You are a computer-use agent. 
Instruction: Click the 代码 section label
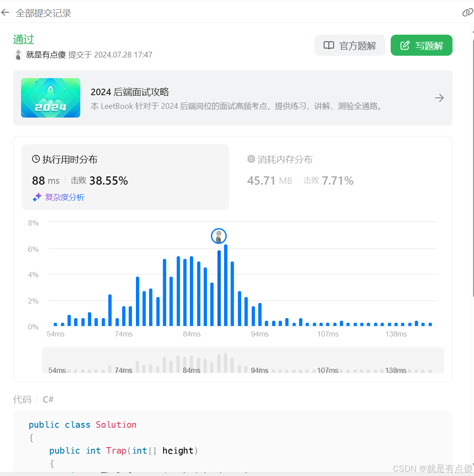point(22,400)
